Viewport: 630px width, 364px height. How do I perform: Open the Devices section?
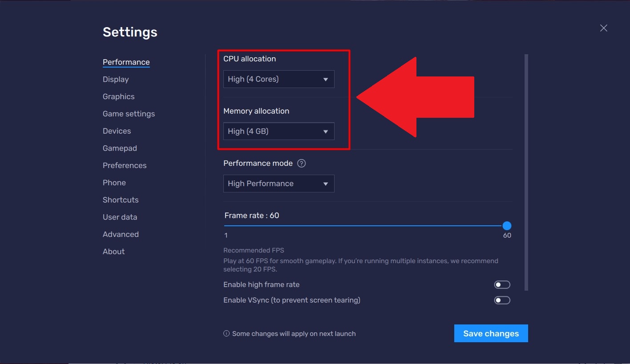tap(117, 131)
